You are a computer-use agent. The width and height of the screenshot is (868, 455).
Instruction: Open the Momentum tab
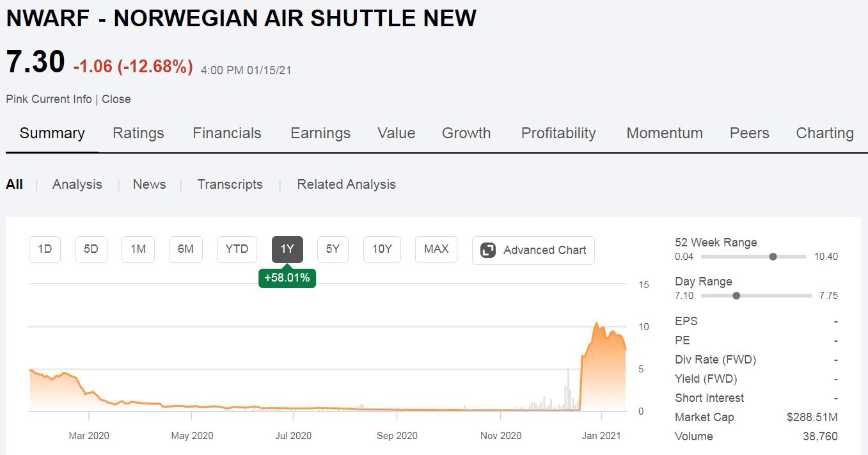665,133
